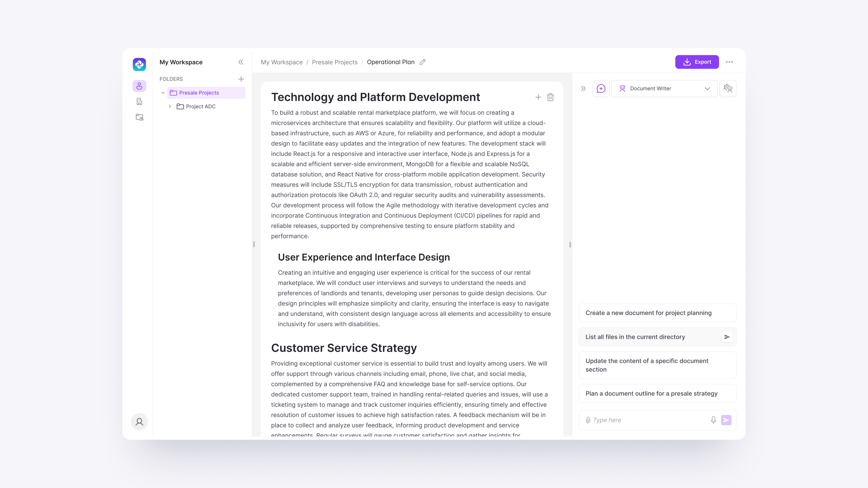Image resolution: width=868 pixels, height=488 pixels.
Task: Add a section using the plus icon
Action: point(538,97)
